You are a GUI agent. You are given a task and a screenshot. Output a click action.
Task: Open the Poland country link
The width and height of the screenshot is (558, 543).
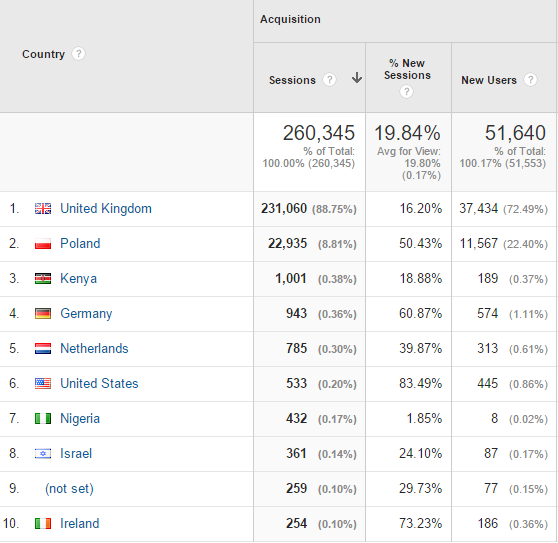pos(80,244)
